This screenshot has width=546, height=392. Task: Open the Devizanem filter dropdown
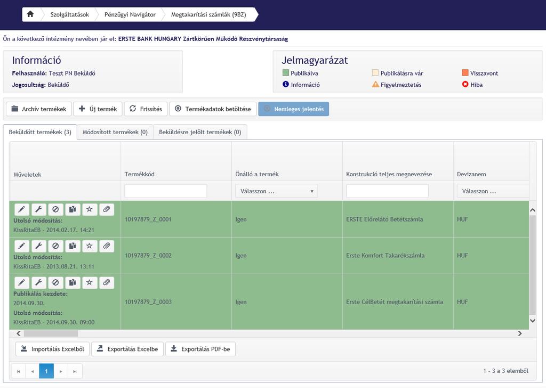pyautogui.click(x=493, y=191)
